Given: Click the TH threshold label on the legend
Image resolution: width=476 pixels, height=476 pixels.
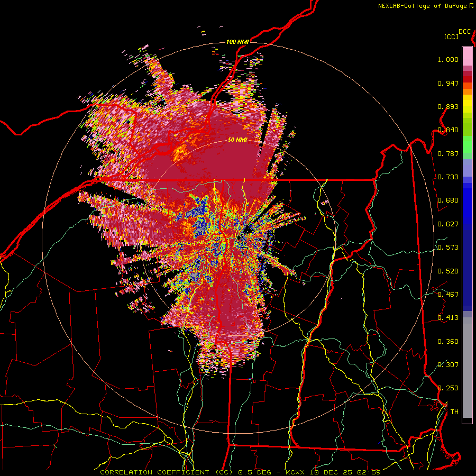Looking at the screenshot, I should click(454, 412).
